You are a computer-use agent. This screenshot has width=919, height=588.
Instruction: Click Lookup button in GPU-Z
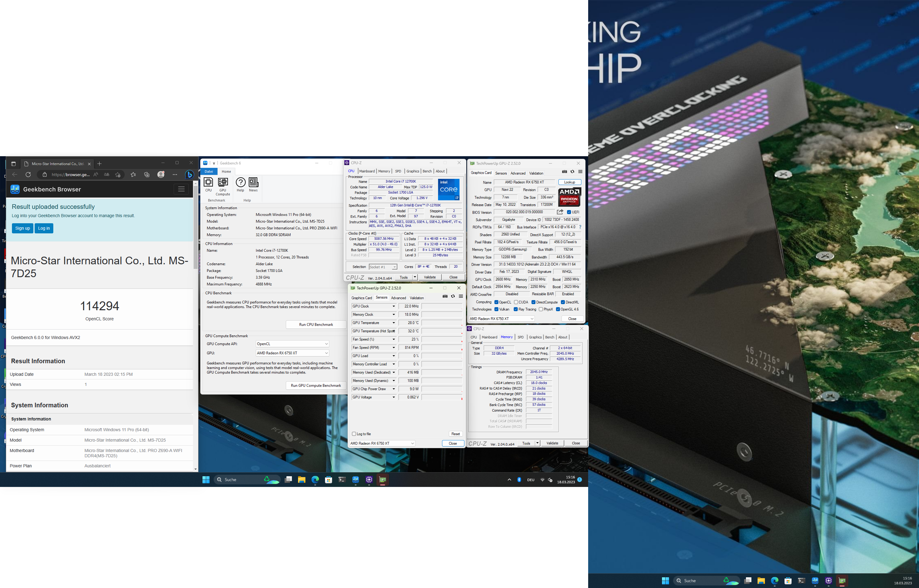(569, 183)
